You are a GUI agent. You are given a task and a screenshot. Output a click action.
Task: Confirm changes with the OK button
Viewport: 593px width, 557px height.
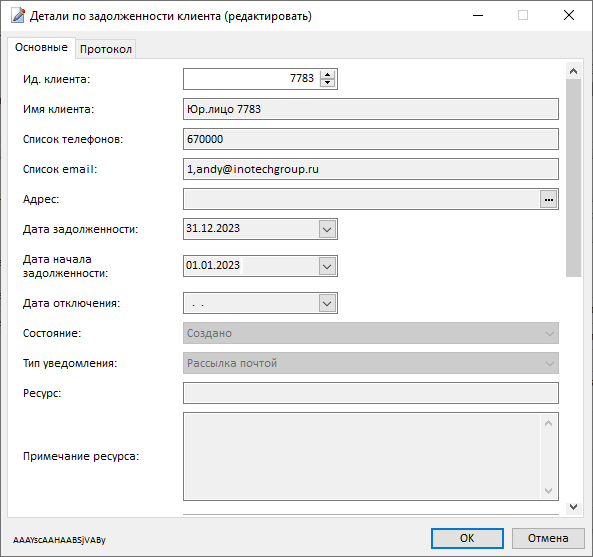pyautogui.click(x=467, y=538)
